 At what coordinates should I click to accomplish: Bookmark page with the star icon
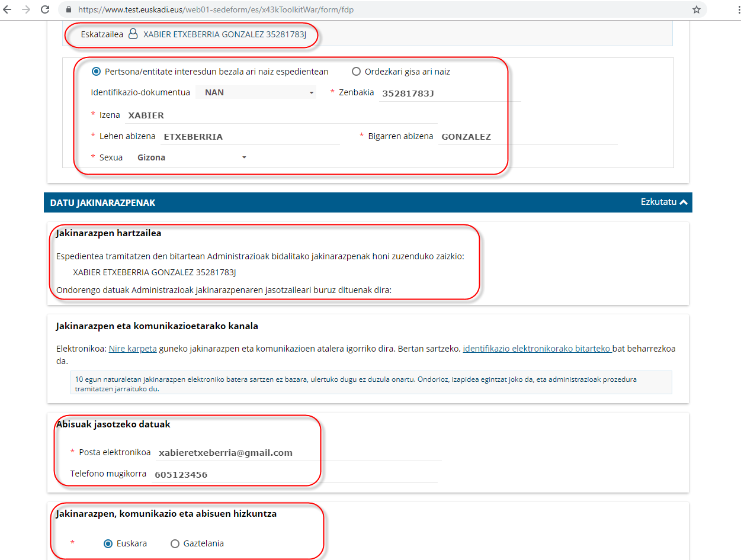697,10
